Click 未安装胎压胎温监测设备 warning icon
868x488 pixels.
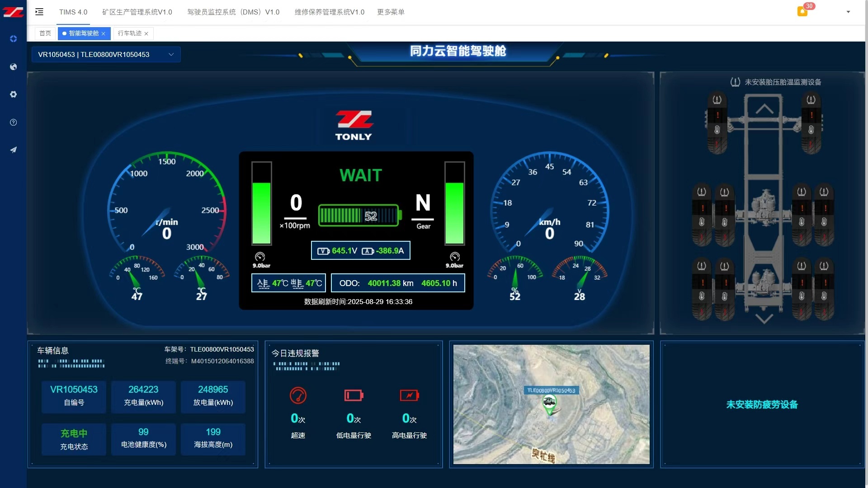click(x=735, y=82)
